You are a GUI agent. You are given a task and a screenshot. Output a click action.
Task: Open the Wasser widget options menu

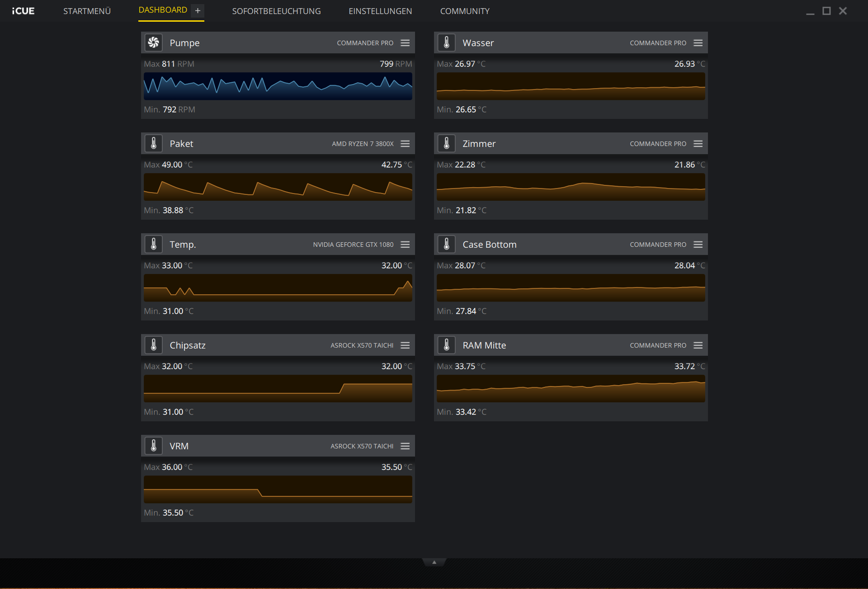698,42
